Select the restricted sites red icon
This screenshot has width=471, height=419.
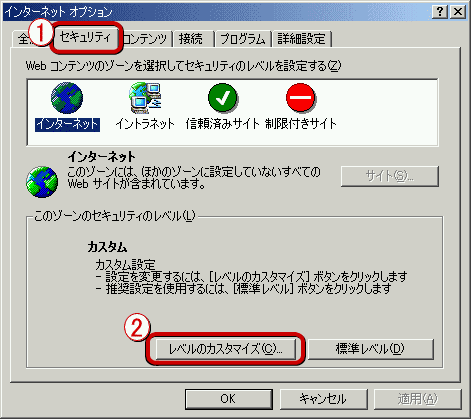tap(300, 97)
